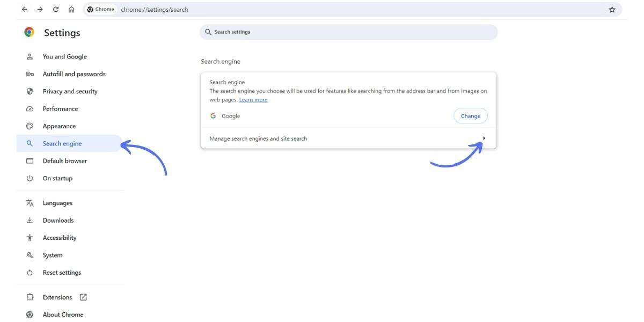Screen dimensions: 644x322
Task: Click the About Chrome logo icon
Action: (30, 314)
